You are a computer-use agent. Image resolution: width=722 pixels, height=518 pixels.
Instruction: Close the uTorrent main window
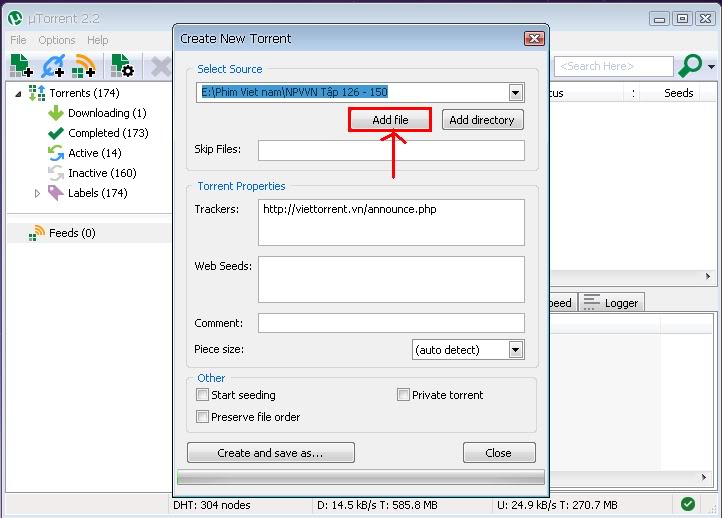[x=705, y=19]
